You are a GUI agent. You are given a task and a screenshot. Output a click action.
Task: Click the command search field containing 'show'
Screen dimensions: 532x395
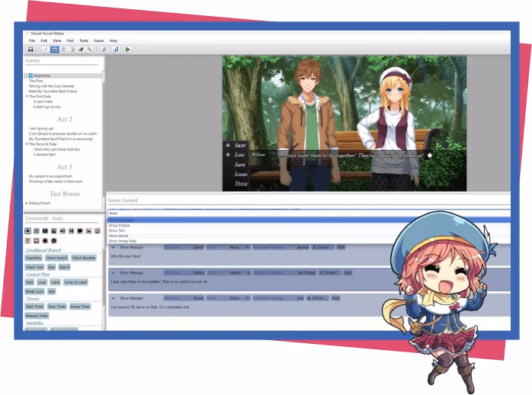point(309,214)
